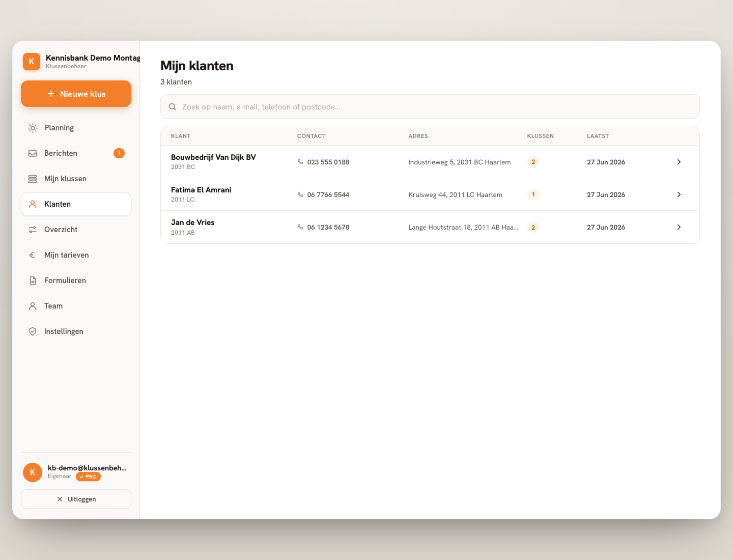Open customer Jan de Vries
This screenshot has width=733, height=560.
430,227
